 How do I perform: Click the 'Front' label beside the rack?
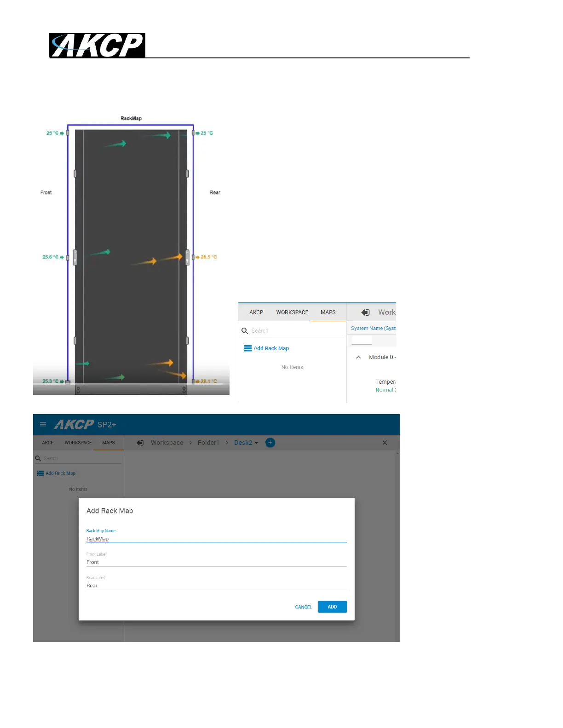coord(46,193)
